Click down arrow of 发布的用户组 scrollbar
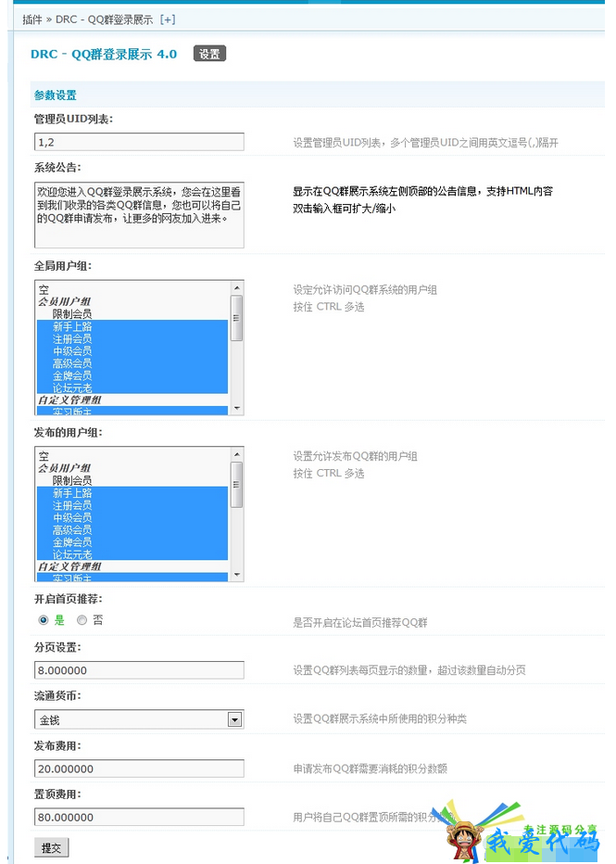 237,575
